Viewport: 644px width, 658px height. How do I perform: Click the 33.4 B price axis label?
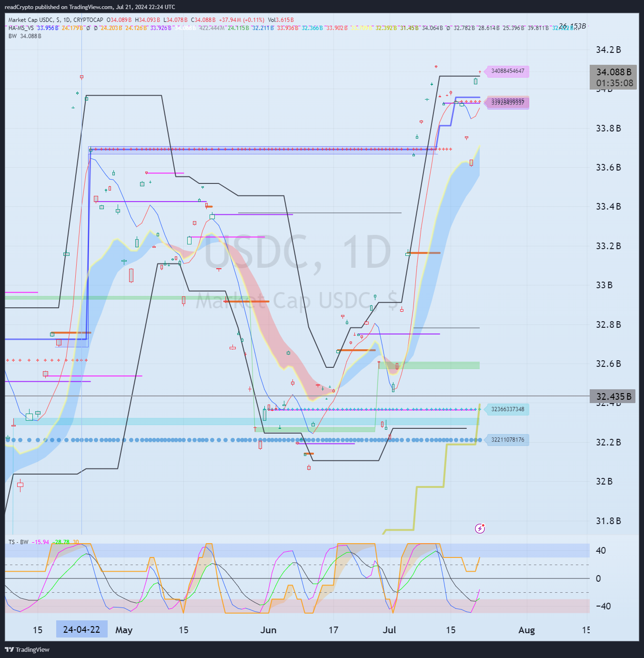[x=608, y=207]
